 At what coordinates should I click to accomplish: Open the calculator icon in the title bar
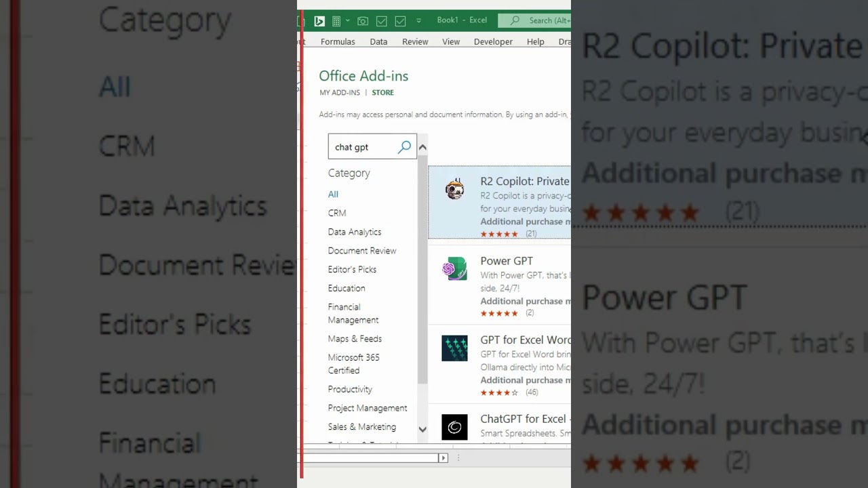pyautogui.click(x=336, y=21)
